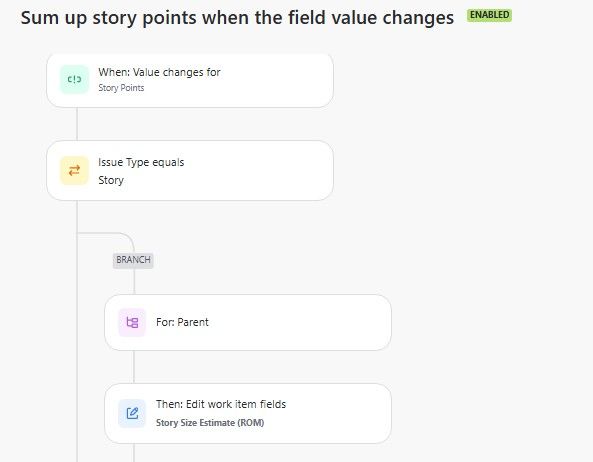Select the For: Parent branch component
Screen dimensions: 593x462
coord(248,322)
